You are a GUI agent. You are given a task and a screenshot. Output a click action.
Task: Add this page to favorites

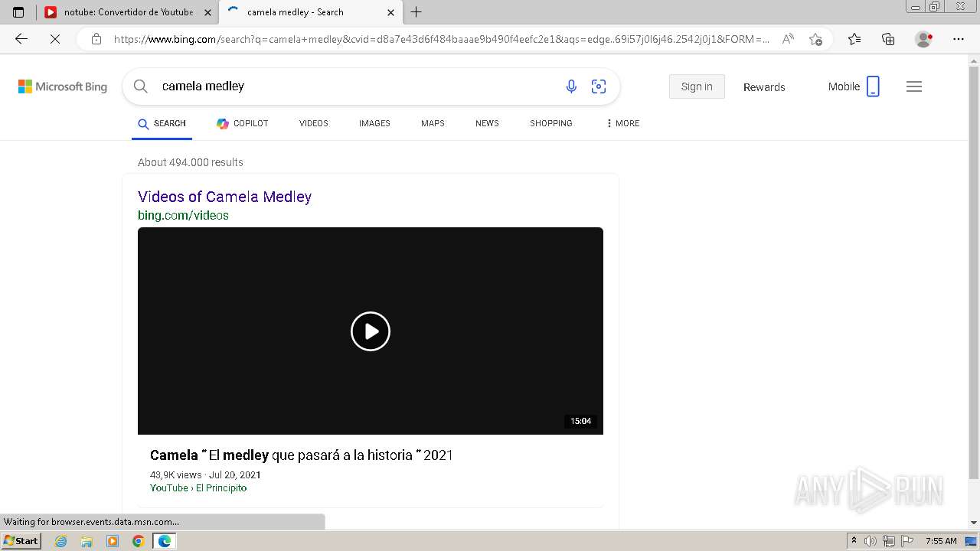pos(815,39)
